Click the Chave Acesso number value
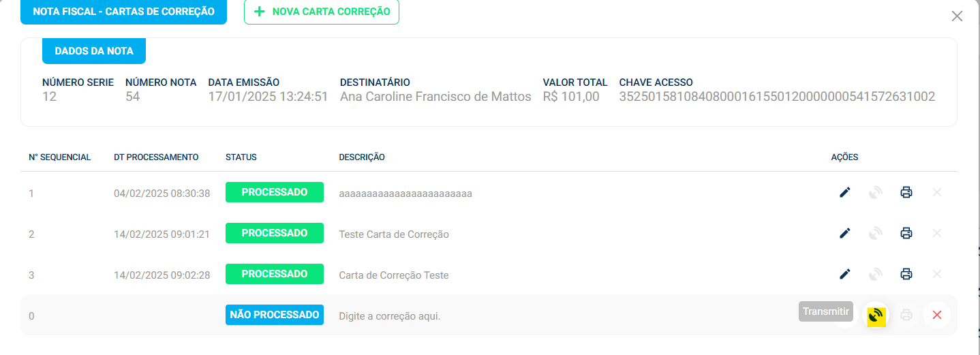 point(777,97)
